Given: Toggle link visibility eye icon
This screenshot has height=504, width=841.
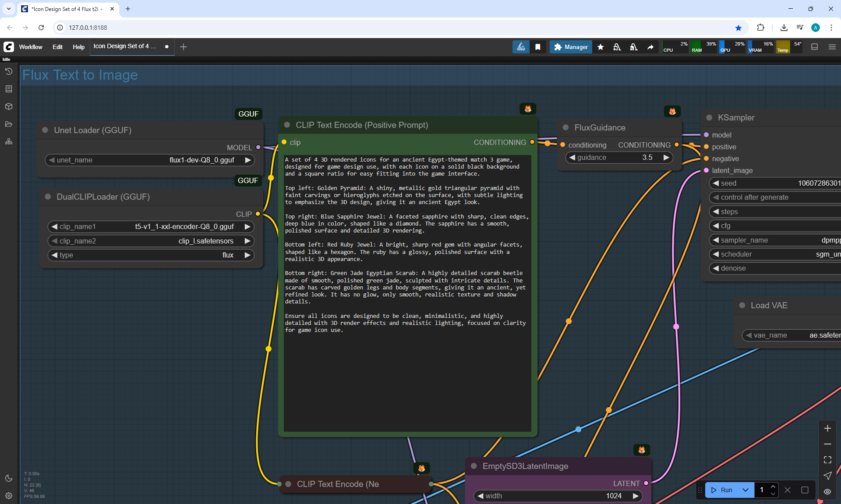Looking at the screenshot, I should pos(827,491).
